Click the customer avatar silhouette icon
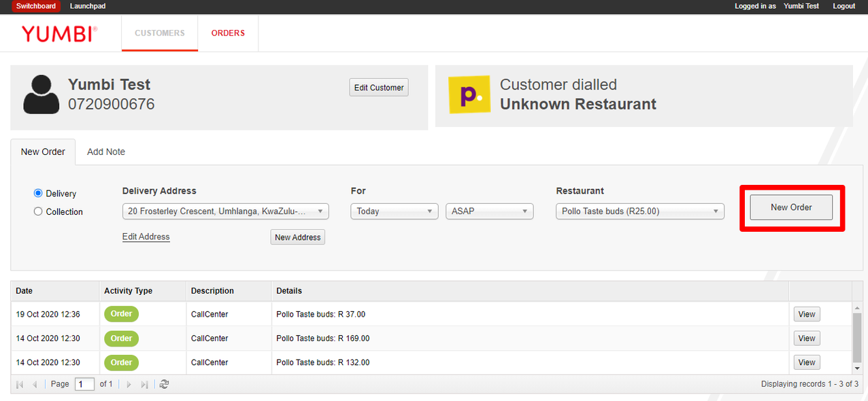 (41, 94)
